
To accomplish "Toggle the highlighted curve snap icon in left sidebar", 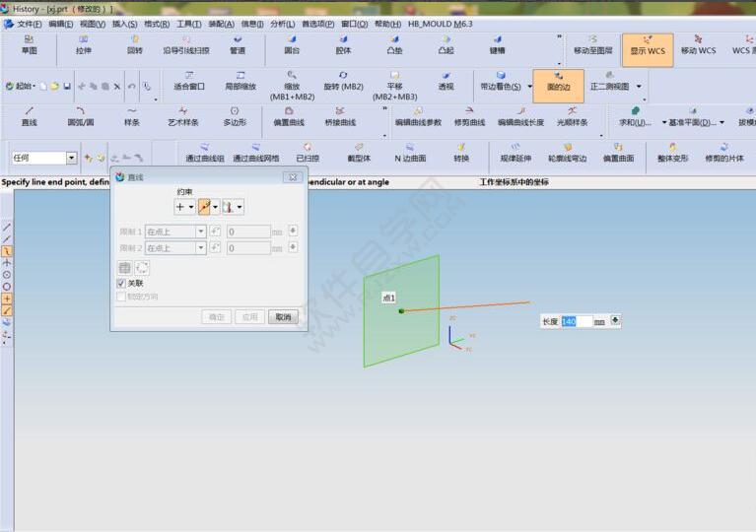I will (x=7, y=251).
